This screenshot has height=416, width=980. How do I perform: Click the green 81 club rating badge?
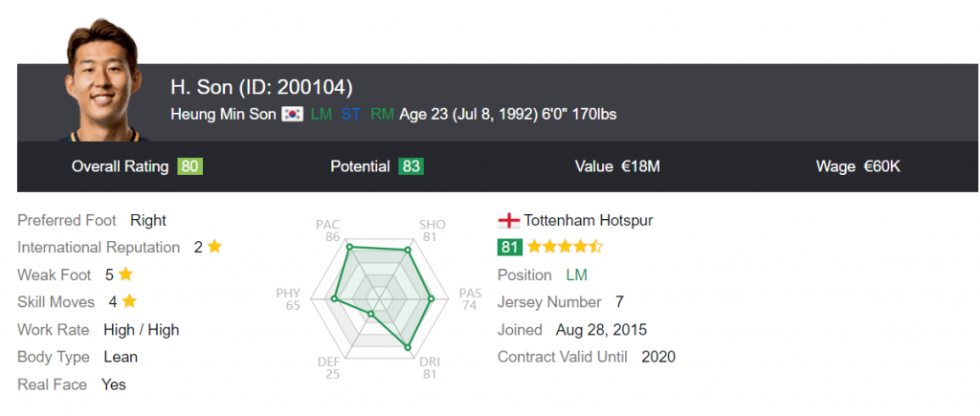510,247
